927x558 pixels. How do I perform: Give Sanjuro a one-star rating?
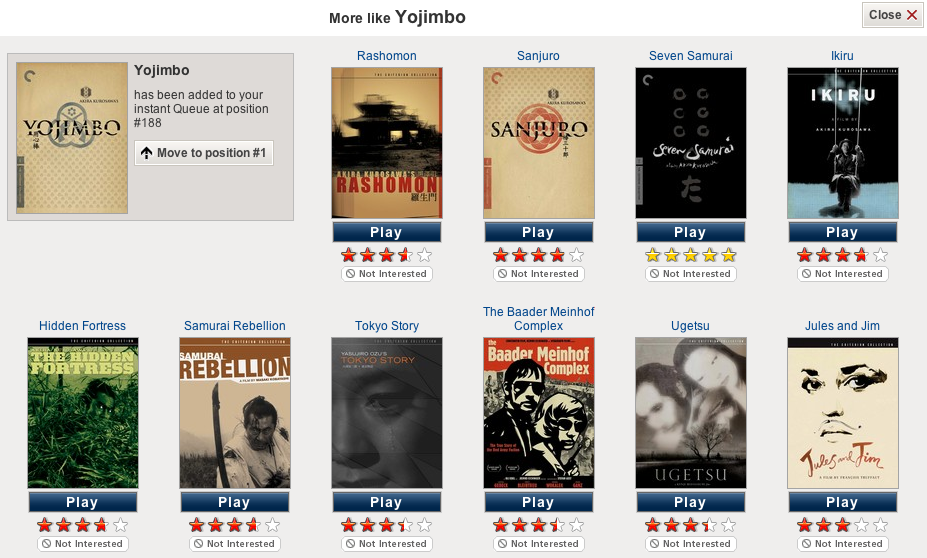(x=501, y=255)
